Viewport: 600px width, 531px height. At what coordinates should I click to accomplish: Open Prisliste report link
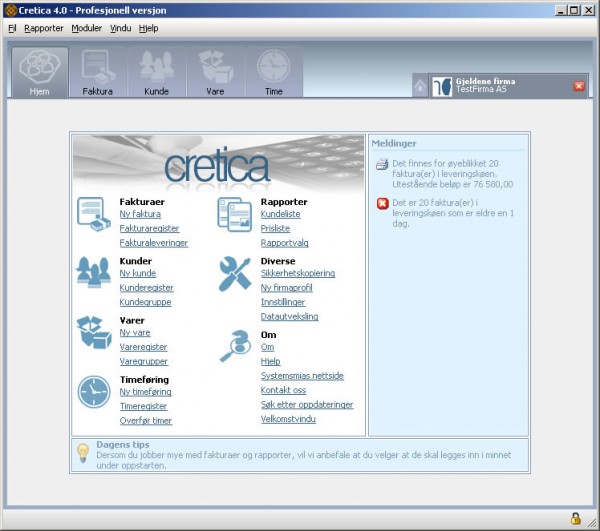(x=276, y=229)
